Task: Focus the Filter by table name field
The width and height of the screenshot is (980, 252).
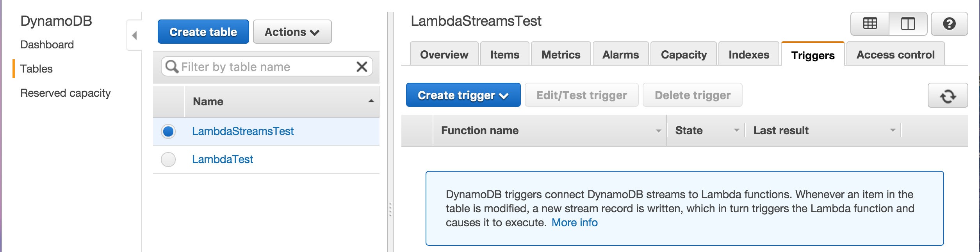Action: (265, 67)
